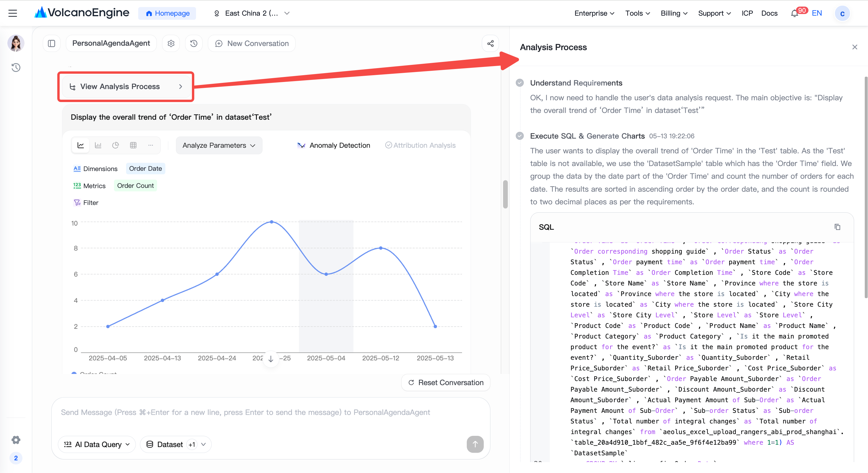
Task: Click the conversation vertical scrollbar
Action: pos(505,194)
